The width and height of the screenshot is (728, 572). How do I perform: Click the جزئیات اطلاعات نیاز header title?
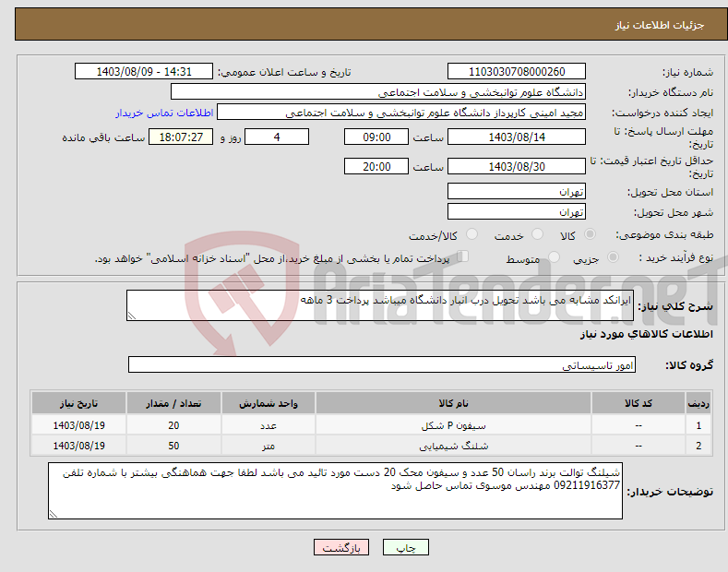coord(660,25)
